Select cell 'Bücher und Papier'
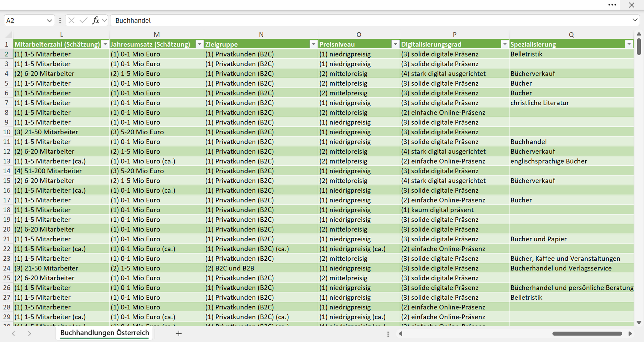This screenshot has width=644, height=342. (x=571, y=239)
